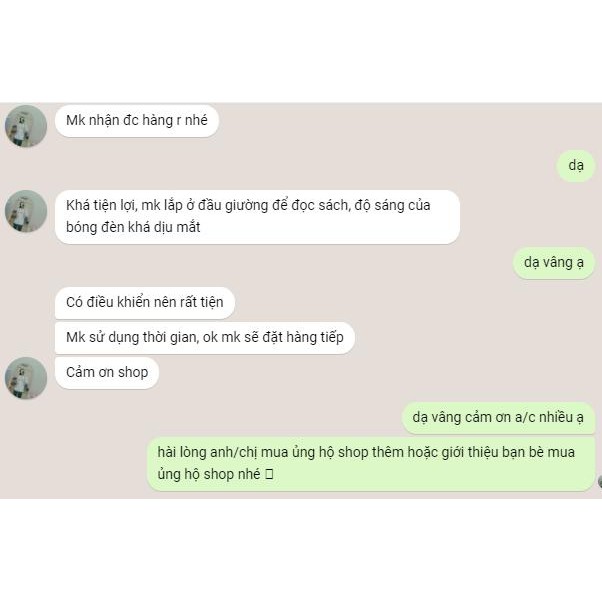The width and height of the screenshot is (602, 602).
Task: Click the line starting 'hài lòng anh/chị mua'
Action: tap(366, 452)
